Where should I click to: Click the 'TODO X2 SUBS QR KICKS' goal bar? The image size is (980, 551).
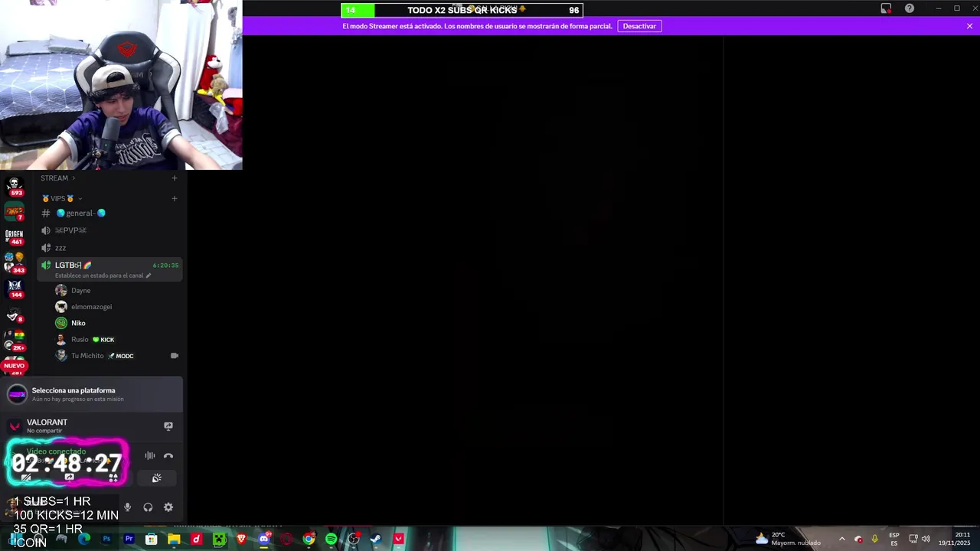(462, 10)
